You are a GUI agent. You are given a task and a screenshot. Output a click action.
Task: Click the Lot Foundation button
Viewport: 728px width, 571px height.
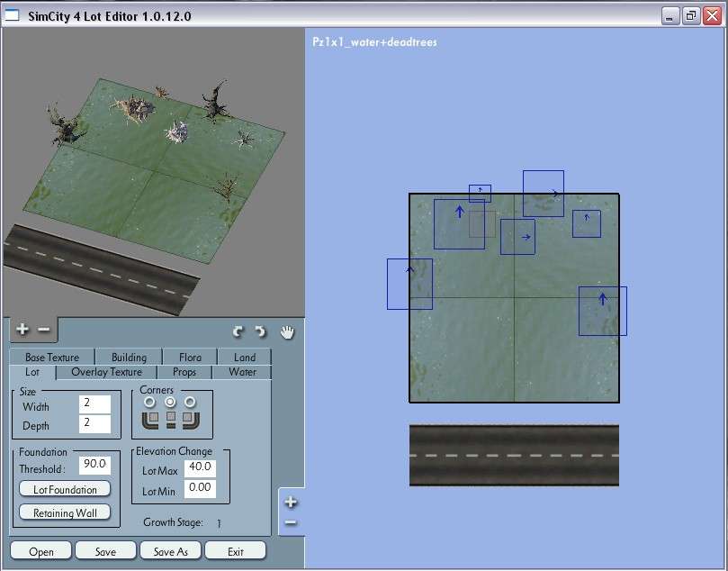pos(65,489)
